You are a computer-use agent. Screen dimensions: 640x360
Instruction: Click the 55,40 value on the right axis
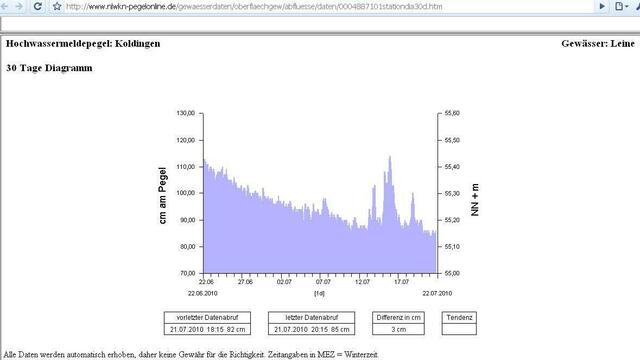coord(452,167)
